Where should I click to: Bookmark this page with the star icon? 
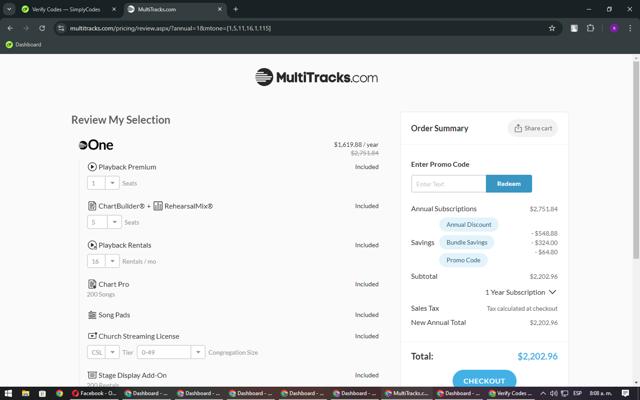point(552,28)
